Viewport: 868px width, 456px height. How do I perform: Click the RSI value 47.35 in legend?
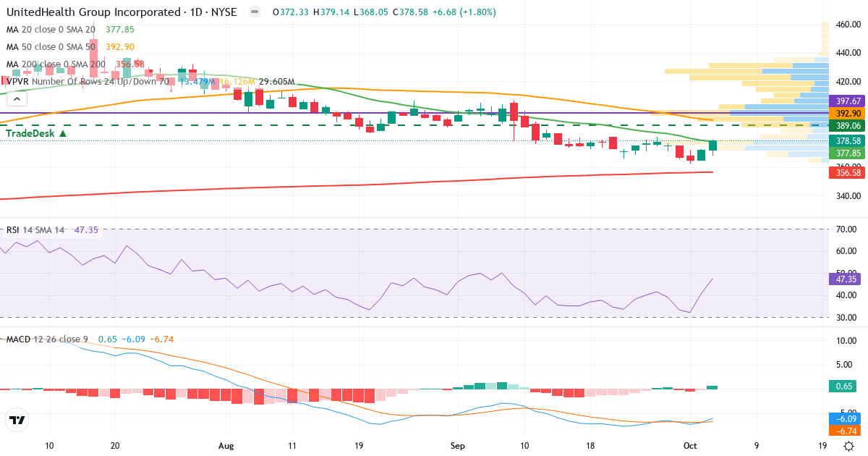[87, 230]
